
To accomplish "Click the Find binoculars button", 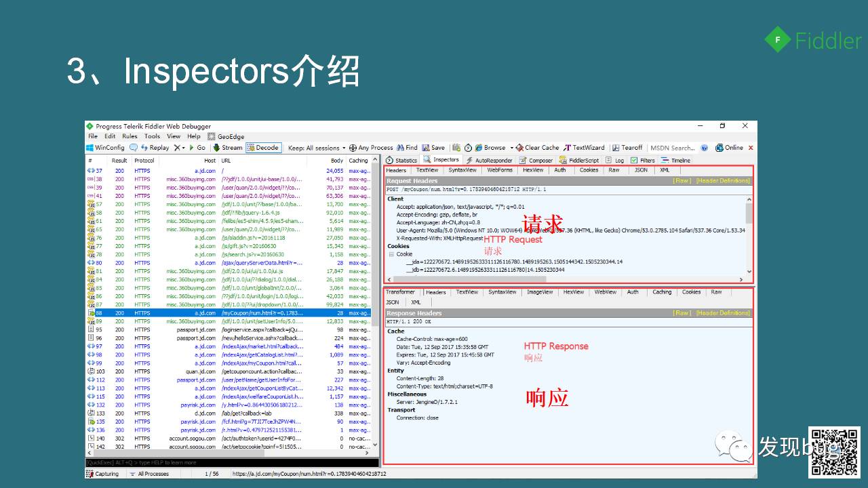I will coord(407,148).
